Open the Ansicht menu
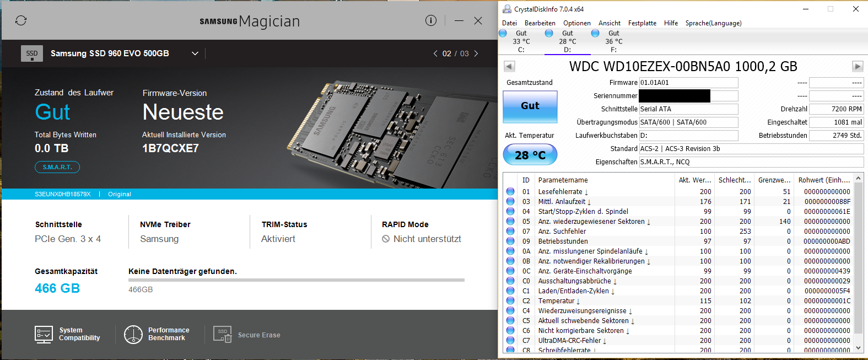 610,23
